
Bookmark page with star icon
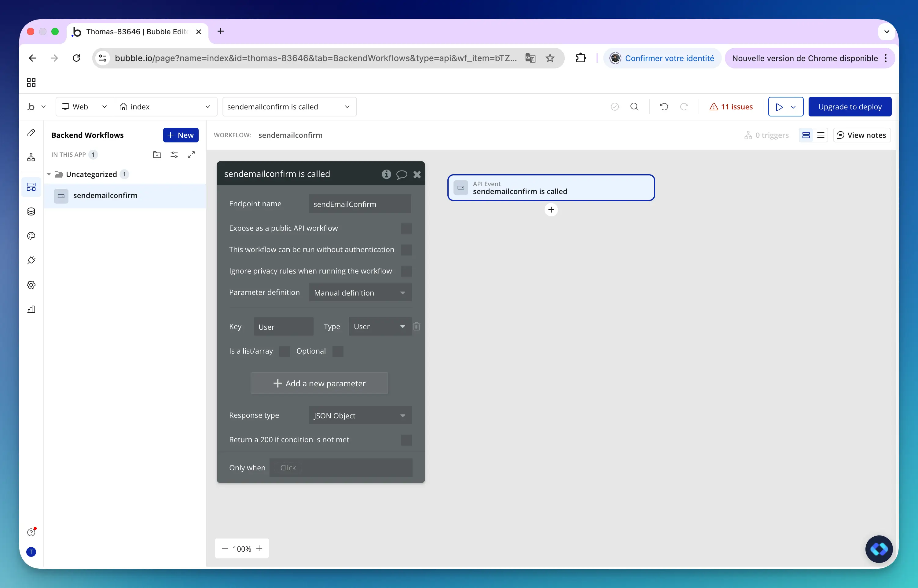550,58
